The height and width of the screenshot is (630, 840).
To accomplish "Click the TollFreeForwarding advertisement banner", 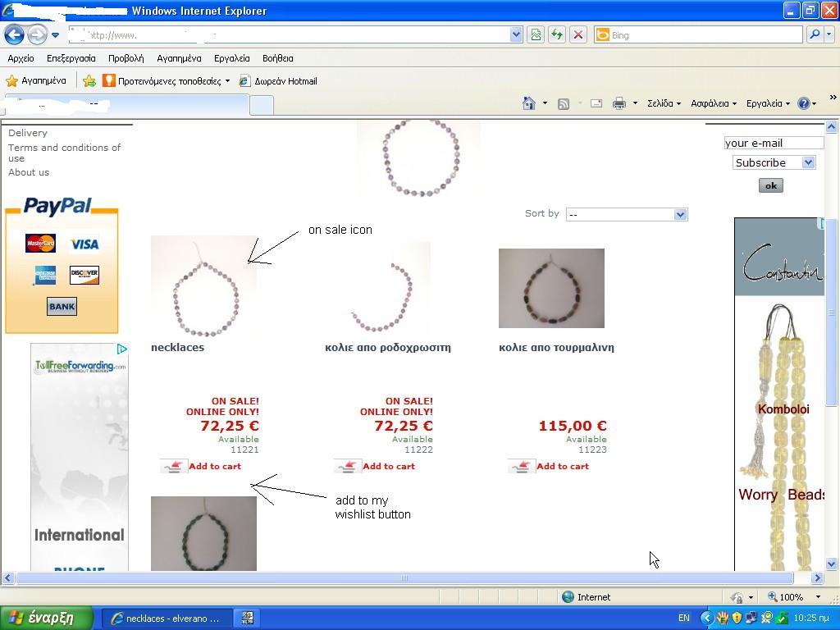I will pyautogui.click(x=80, y=457).
